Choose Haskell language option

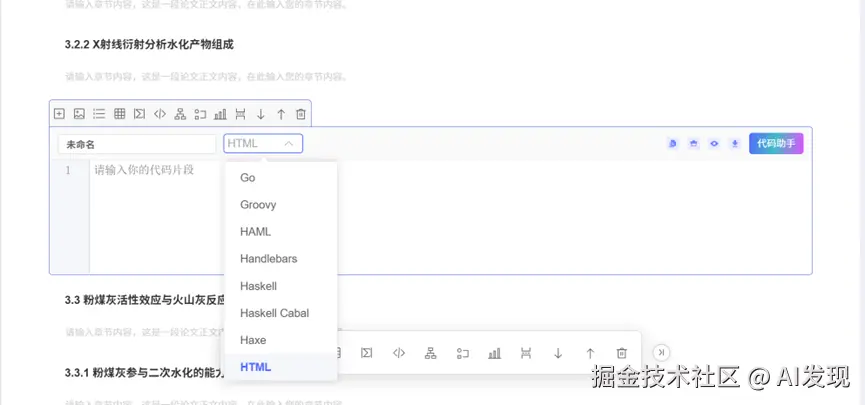click(281, 286)
